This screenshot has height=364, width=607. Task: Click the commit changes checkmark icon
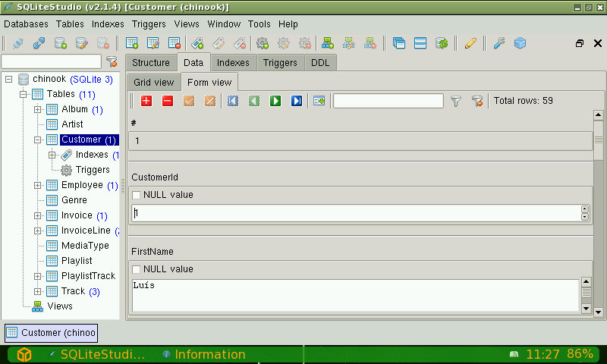coord(189,101)
